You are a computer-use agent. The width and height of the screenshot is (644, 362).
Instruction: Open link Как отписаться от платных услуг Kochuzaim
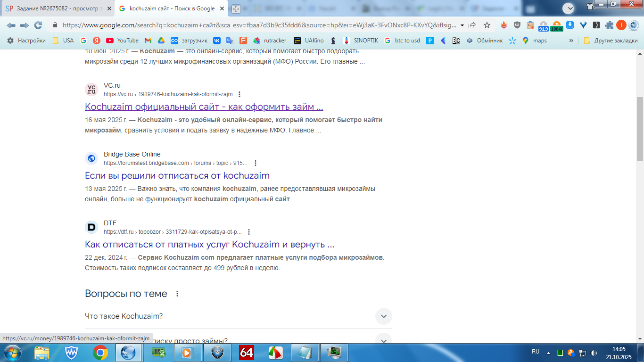pyautogui.click(x=210, y=245)
